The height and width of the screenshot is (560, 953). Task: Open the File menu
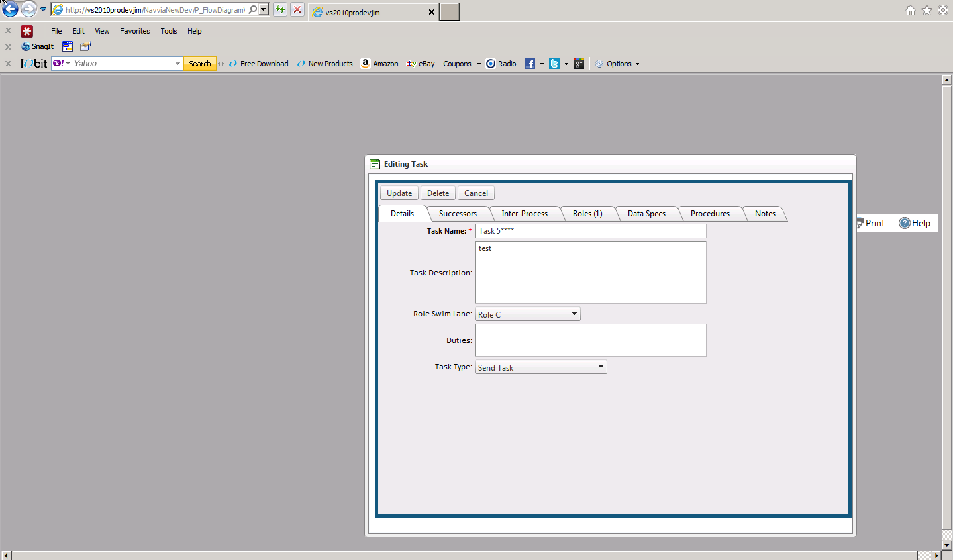pos(56,31)
